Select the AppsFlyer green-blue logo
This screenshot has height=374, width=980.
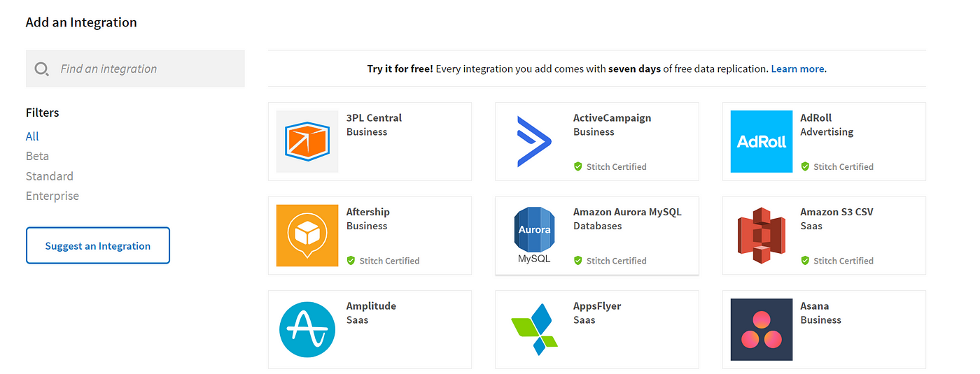click(534, 329)
